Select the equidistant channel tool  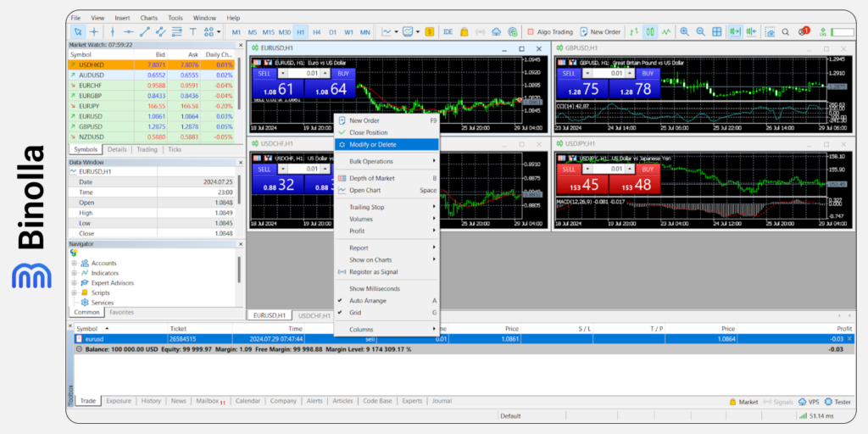(160, 31)
